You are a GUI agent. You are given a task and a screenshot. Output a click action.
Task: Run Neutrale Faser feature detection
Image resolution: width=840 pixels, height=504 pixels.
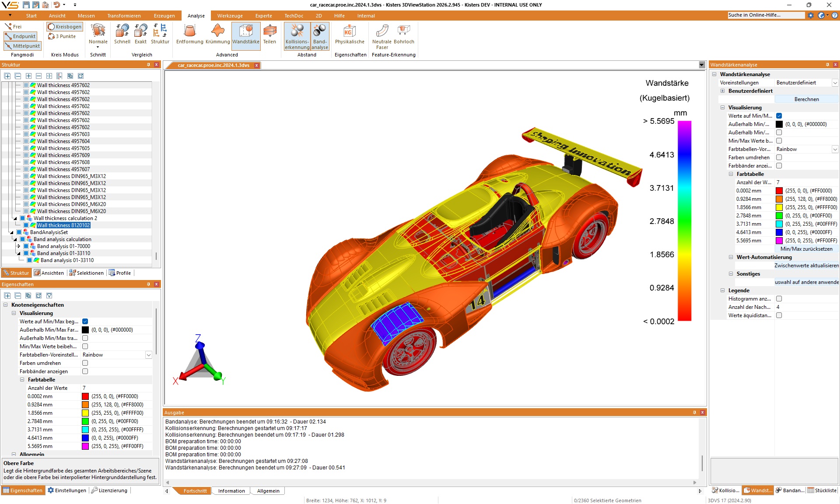[x=382, y=36]
